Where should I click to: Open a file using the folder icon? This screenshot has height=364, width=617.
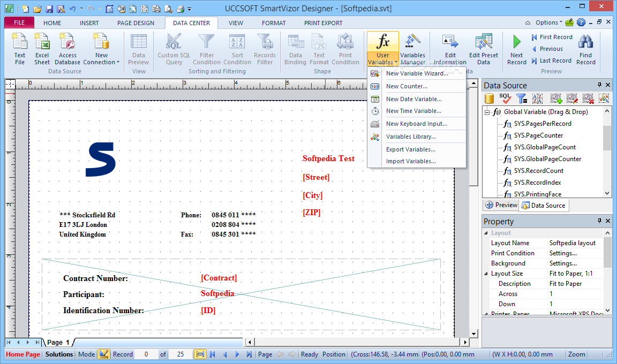coord(37,8)
